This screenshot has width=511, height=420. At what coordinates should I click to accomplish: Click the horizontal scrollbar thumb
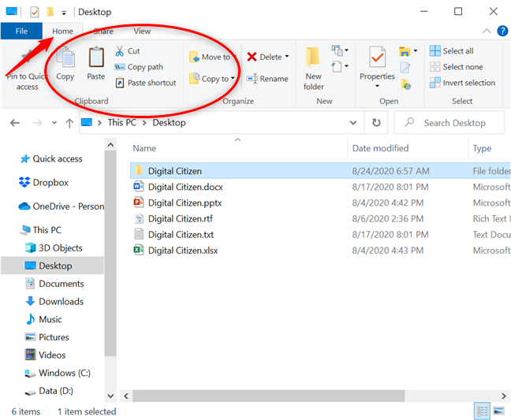[269, 396]
